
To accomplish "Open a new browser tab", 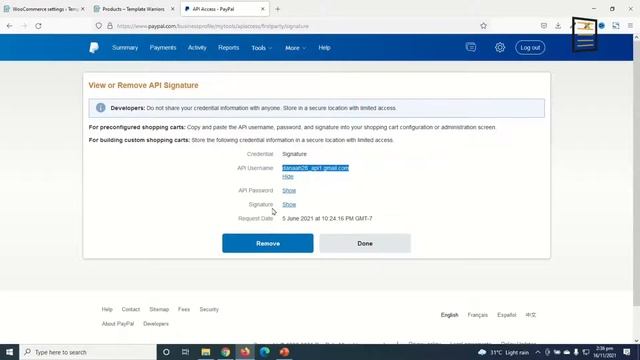I will pyautogui.click(x=278, y=9).
